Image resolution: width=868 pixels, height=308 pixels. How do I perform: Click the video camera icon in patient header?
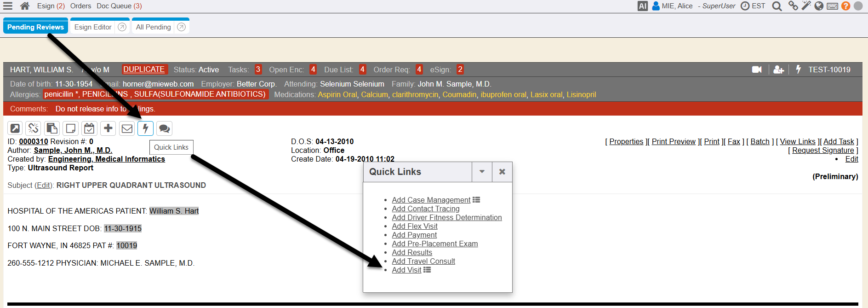click(757, 70)
